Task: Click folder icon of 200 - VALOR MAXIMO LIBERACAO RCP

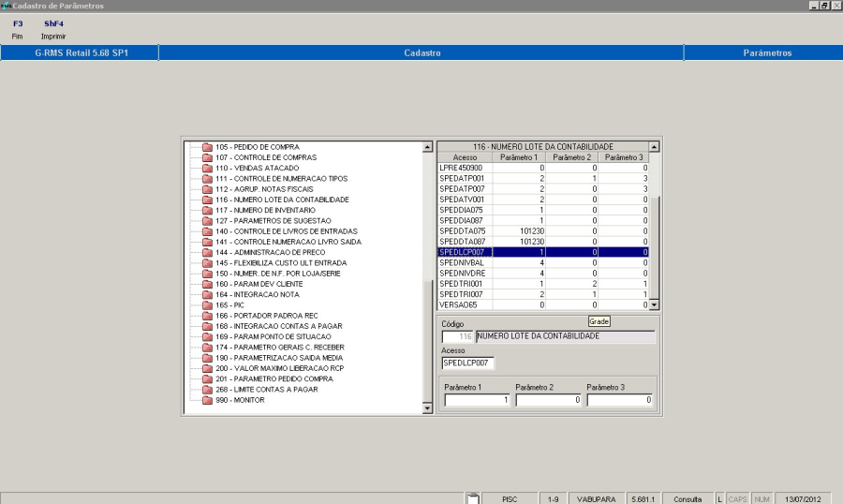Action: (208, 368)
